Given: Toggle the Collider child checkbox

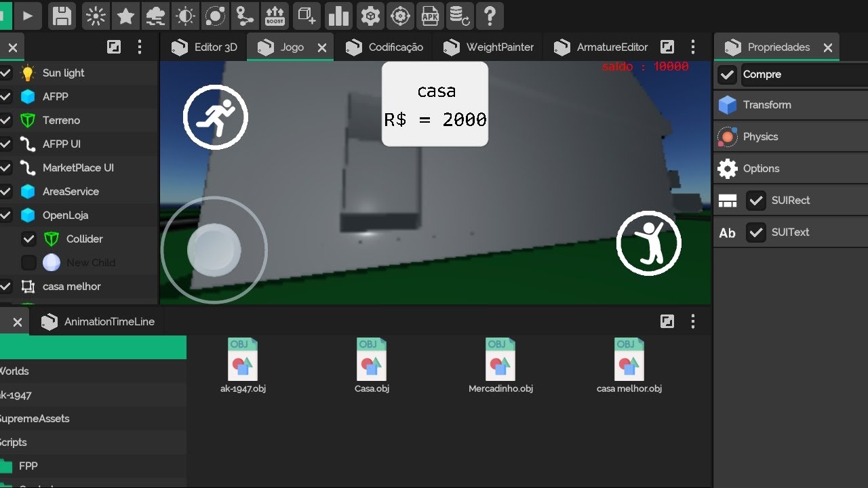Looking at the screenshot, I should click(x=28, y=239).
